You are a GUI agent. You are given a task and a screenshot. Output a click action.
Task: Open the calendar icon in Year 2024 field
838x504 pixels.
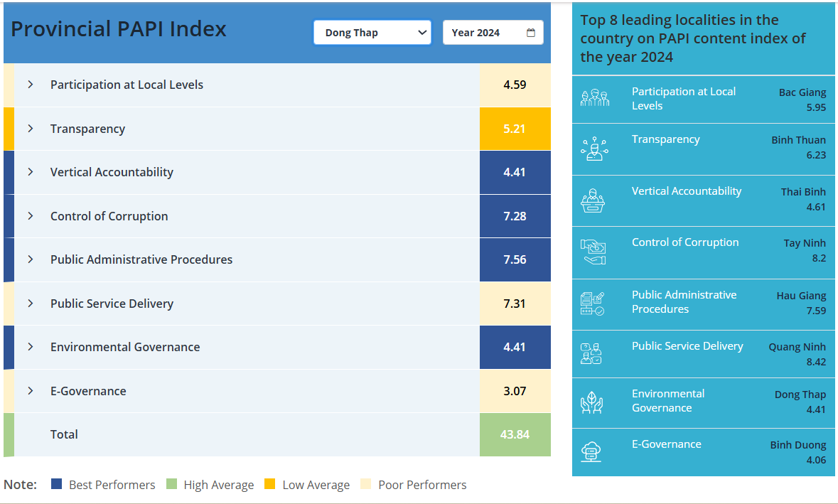click(x=531, y=33)
